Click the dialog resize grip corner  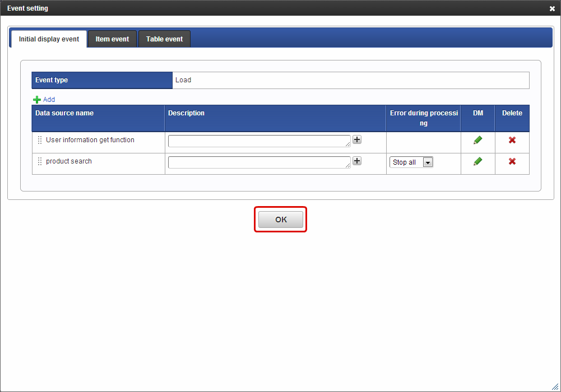pyautogui.click(x=555, y=386)
